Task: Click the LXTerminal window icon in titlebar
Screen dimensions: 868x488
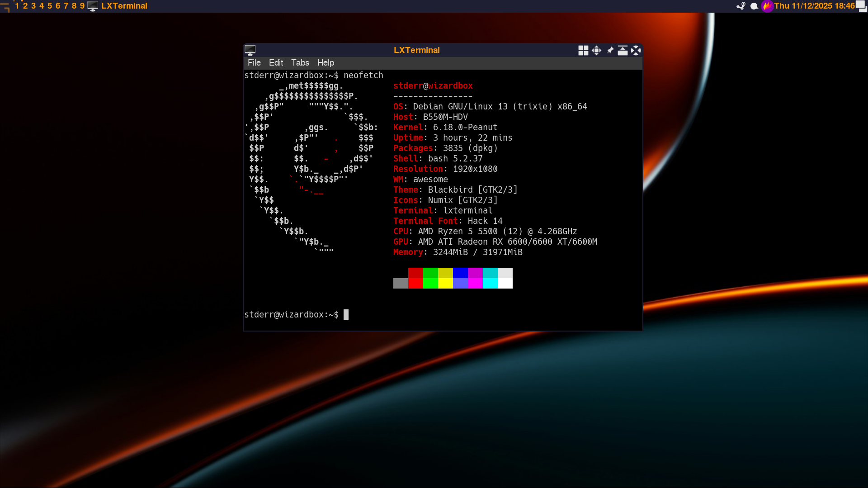Action: pos(250,50)
